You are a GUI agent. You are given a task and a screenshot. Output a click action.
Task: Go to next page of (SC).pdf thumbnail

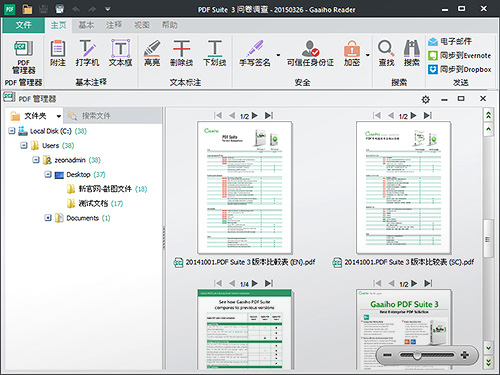413,116
